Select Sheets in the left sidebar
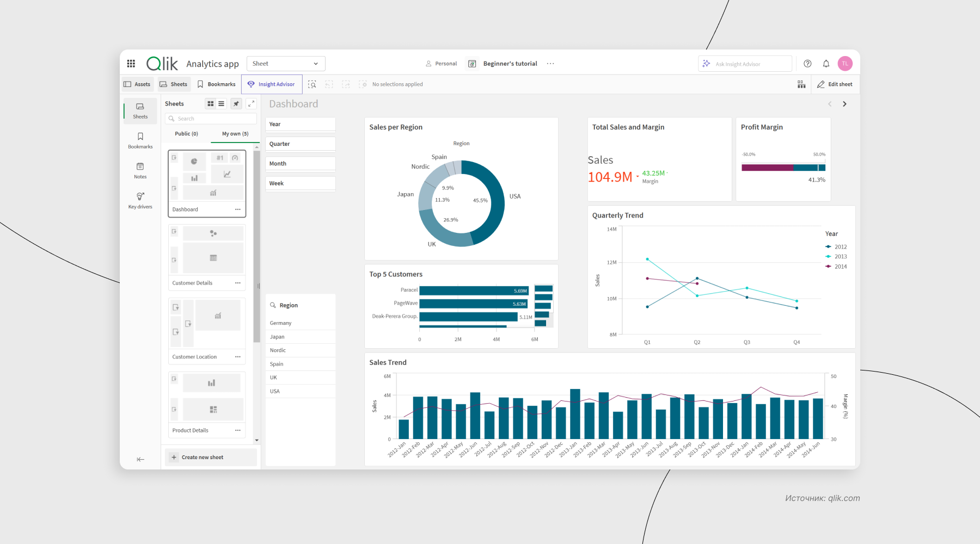Screen dimensions: 980x544 click(140, 110)
